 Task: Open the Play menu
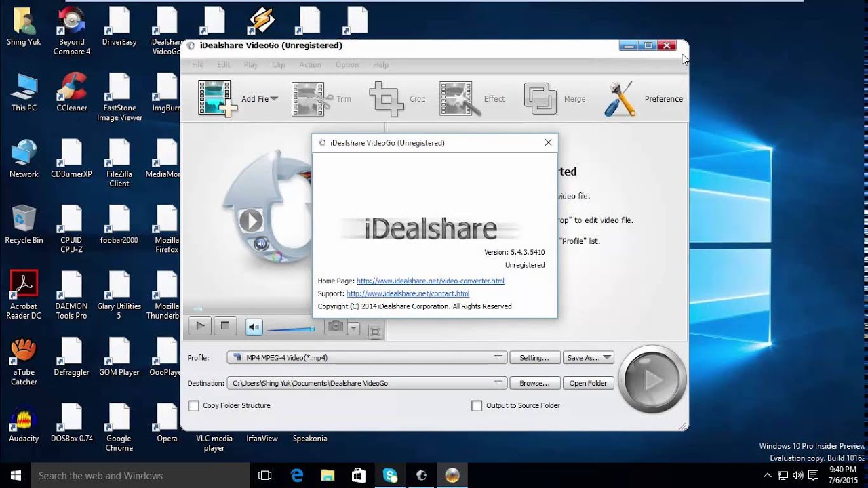tap(251, 65)
